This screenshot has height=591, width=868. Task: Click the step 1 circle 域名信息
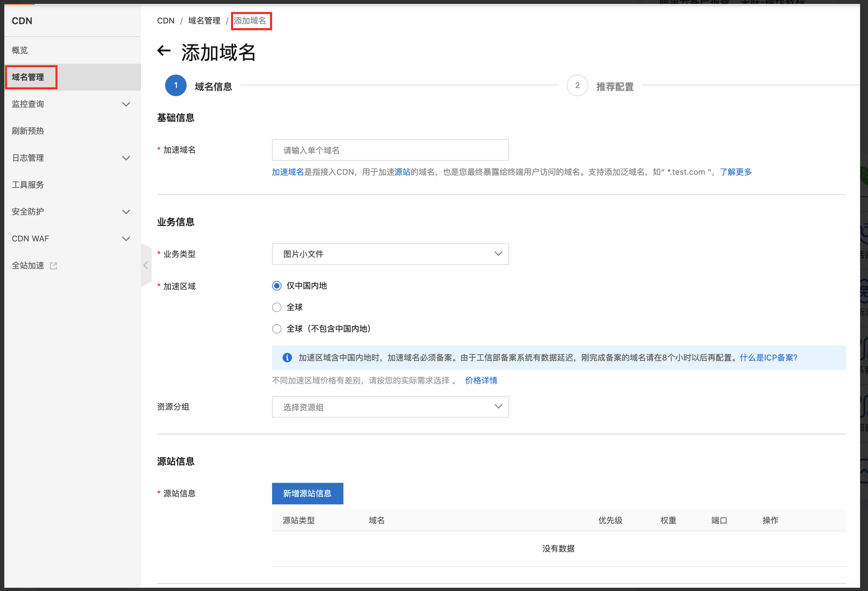point(176,85)
